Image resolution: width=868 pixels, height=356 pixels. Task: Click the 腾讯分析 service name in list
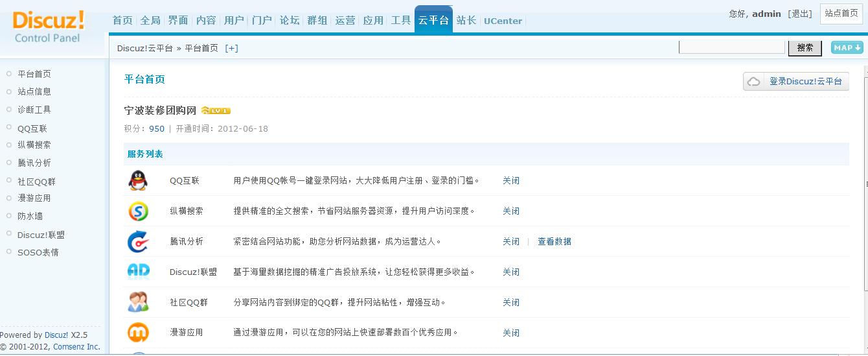(x=187, y=241)
